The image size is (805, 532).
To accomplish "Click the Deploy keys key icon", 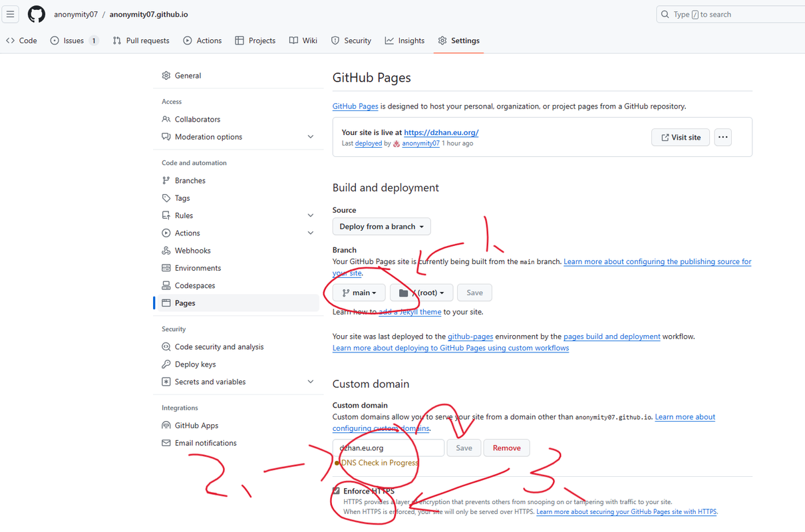I will tap(166, 364).
